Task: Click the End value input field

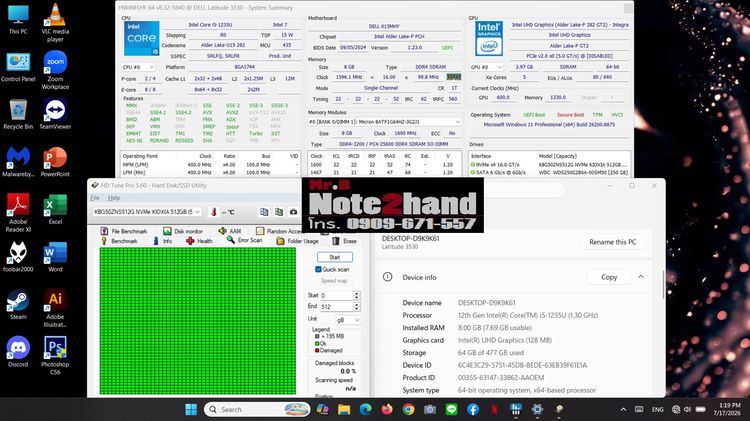Action: [x=337, y=306]
